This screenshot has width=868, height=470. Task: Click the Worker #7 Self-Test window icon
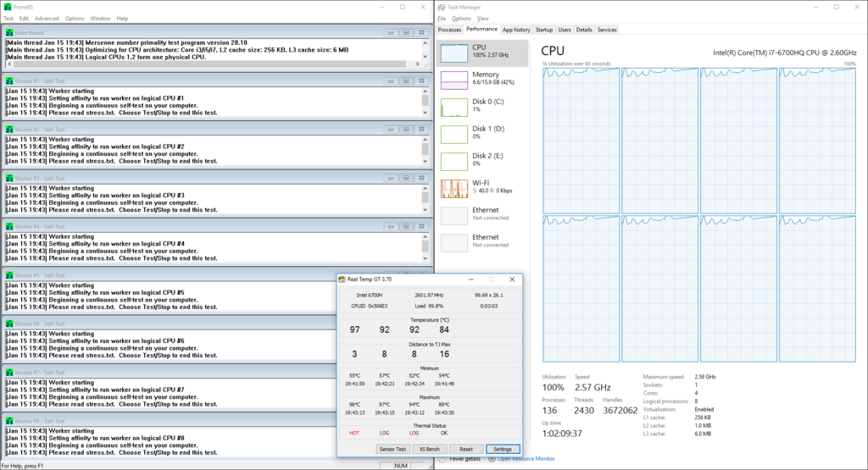pos(9,372)
